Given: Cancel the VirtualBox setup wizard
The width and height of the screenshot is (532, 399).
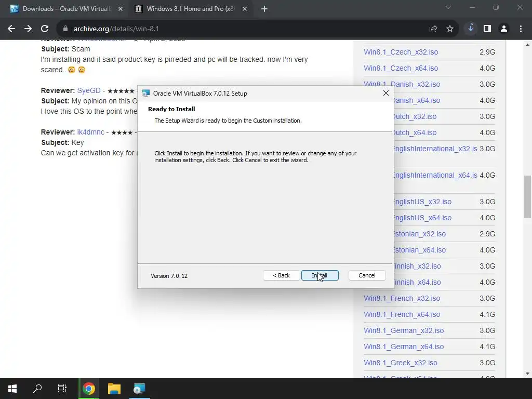Looking at the screenshot, I should coord(367,275).
